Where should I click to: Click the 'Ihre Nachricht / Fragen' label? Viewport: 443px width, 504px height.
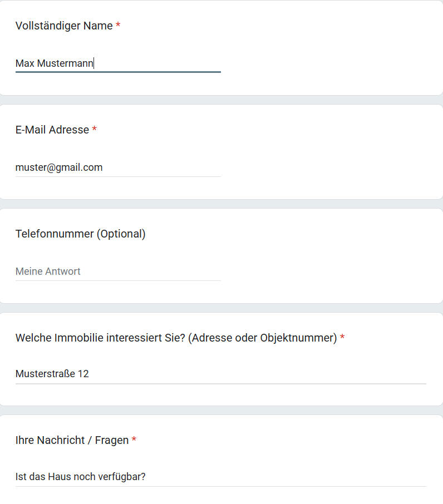[x=72, y=440]
